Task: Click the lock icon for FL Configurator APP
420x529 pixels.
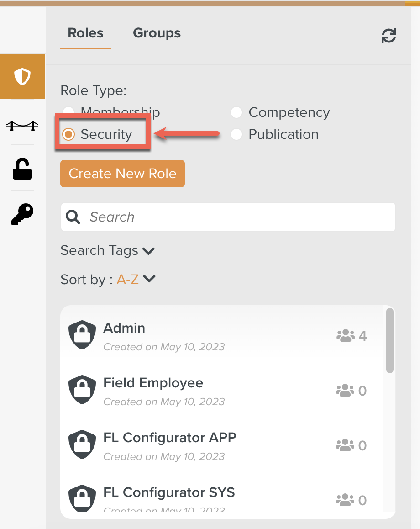Action: pos(82,444)
